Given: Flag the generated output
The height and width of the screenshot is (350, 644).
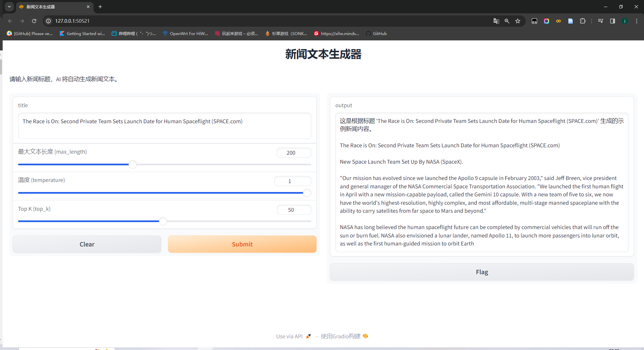Looking at the screenshot, I should pos(482,272).
